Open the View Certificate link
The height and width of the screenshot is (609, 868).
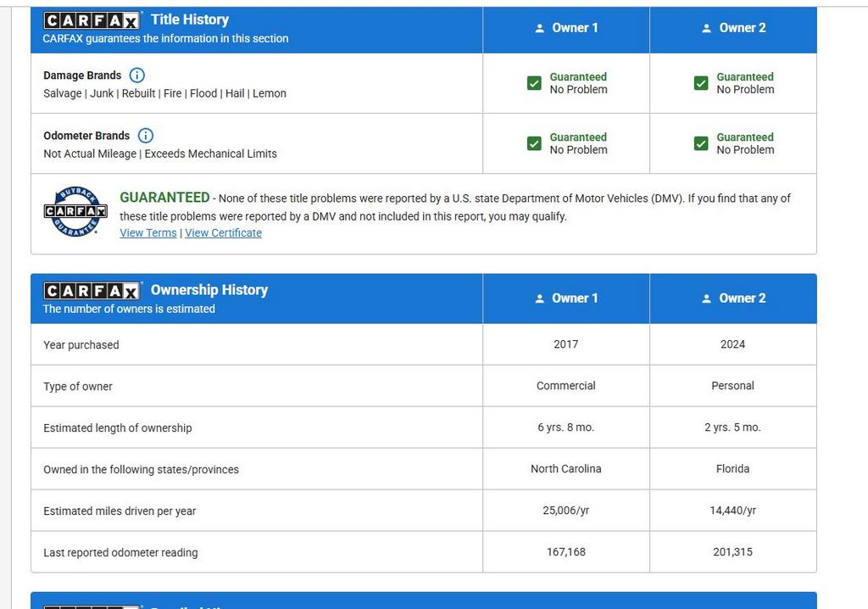pos(223,232)
